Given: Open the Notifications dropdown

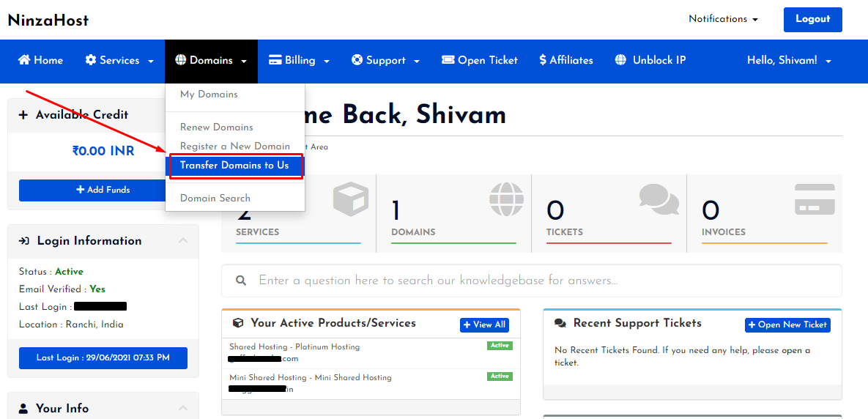Looking at the screenshot, I should pos(723,19).
